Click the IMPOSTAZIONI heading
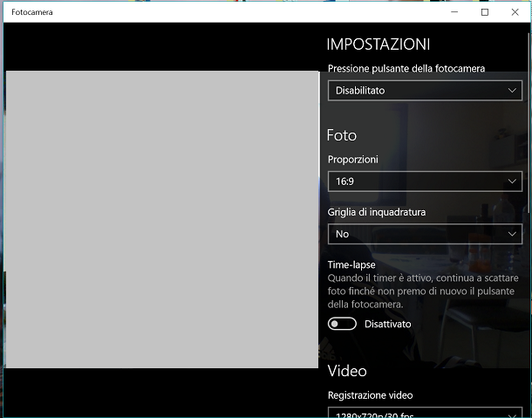 (x=379, y=45)
